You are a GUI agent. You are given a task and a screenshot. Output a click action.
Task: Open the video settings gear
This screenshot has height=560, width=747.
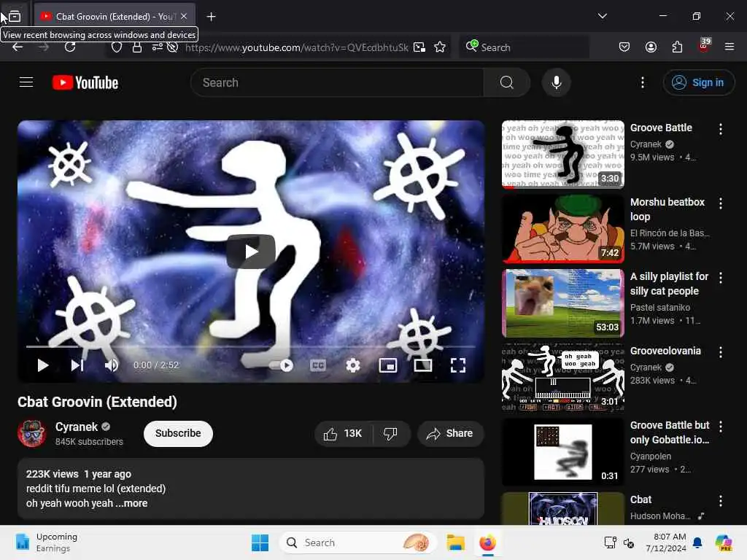coord(353,365)
